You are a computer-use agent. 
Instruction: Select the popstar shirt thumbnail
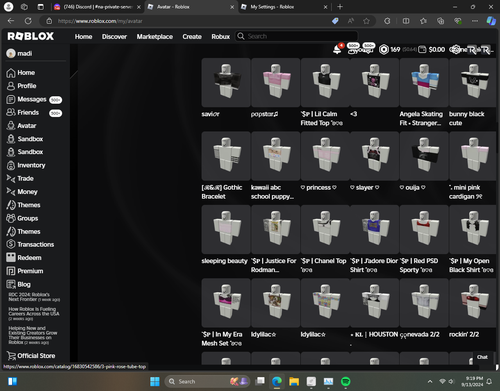(x=275, y=82)
